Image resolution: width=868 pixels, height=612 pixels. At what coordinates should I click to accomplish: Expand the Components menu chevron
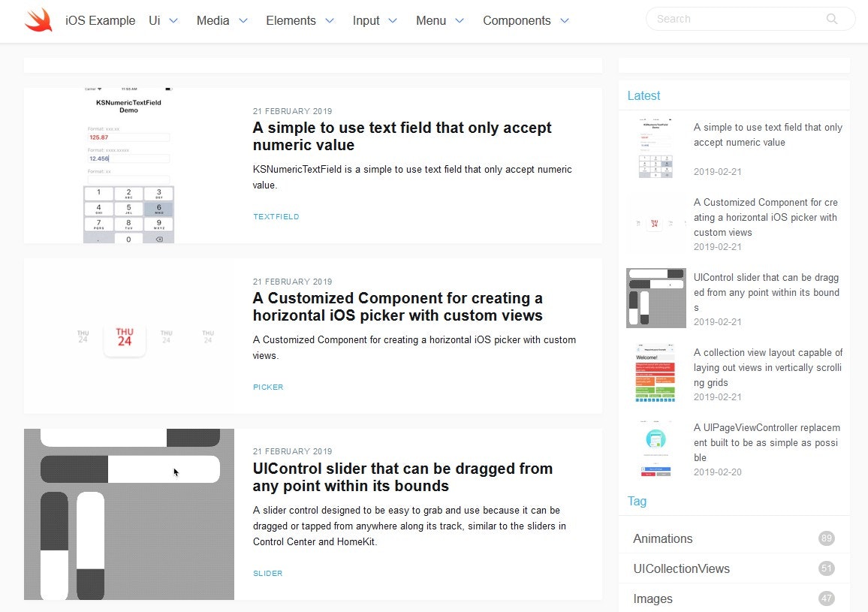tap(564, 20)
